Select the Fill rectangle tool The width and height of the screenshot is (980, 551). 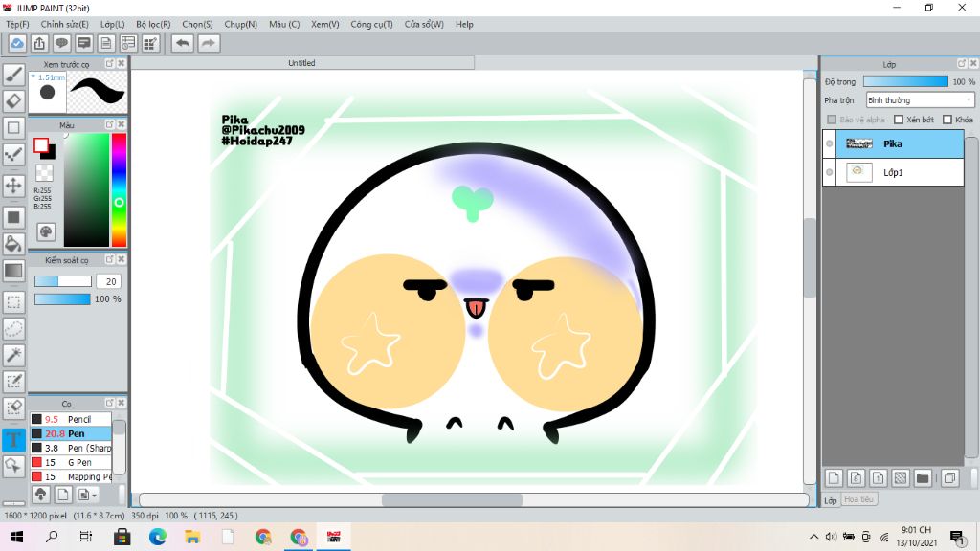[x=13, y=217]
